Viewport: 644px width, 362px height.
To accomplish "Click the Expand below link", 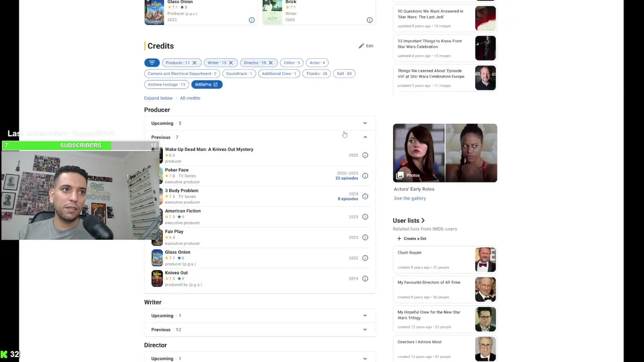I will point(158,98).
